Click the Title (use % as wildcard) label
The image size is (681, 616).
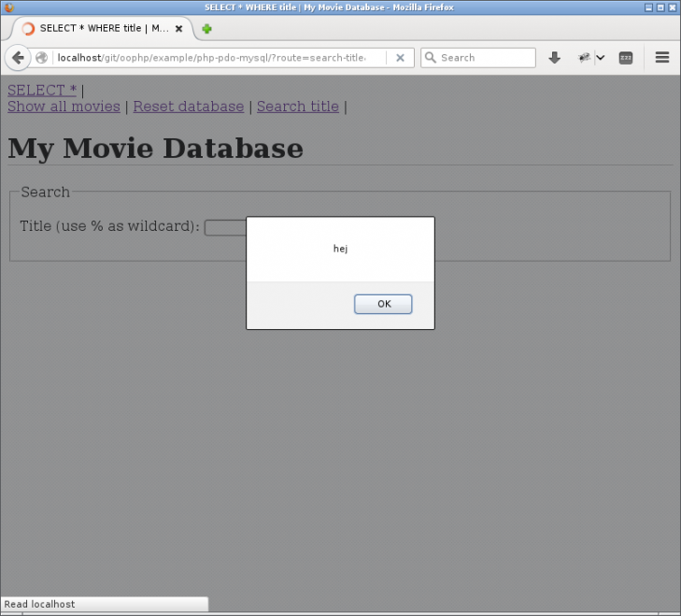(110, 226)
